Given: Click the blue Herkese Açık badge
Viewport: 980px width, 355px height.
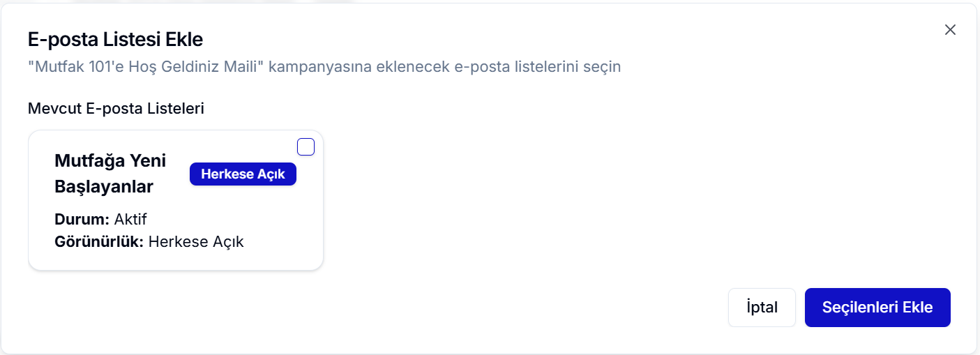Looking at the screenshot, I should (x=243, y=174).
